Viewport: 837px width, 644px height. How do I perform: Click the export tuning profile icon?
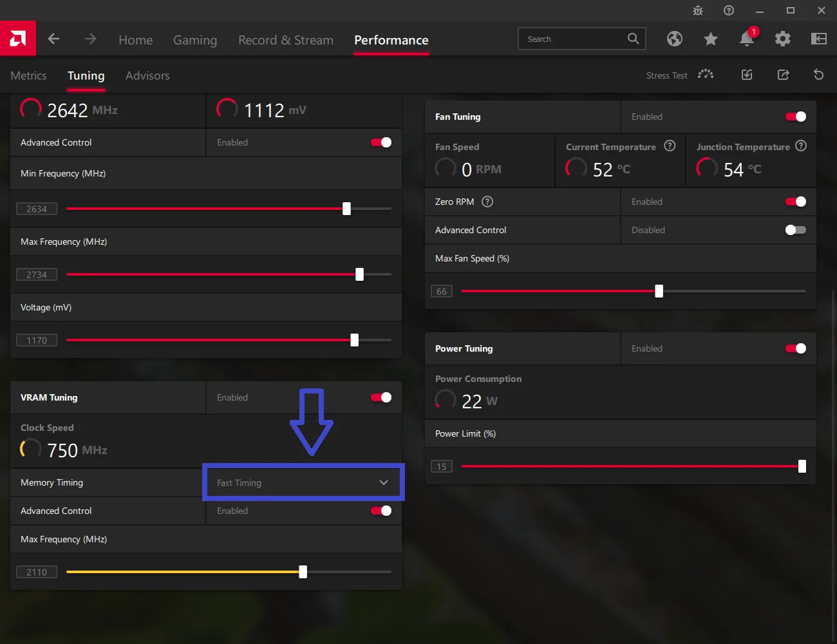(x=783, y=75)
